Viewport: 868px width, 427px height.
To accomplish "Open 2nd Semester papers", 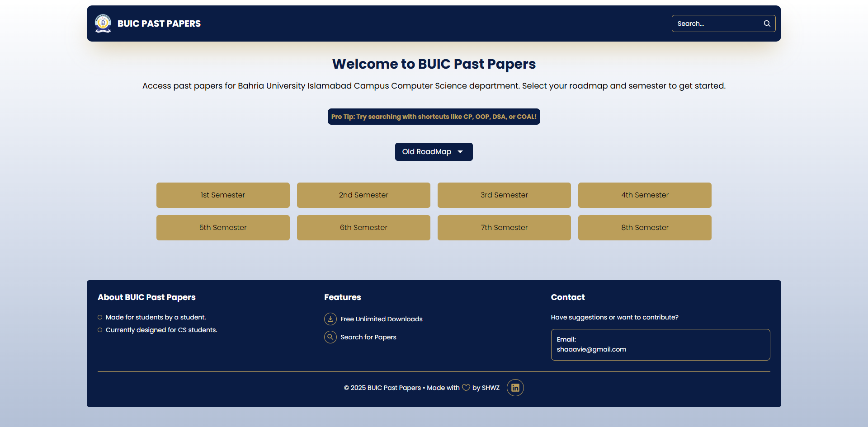I will pyautogui.click(x=363, y=195).
